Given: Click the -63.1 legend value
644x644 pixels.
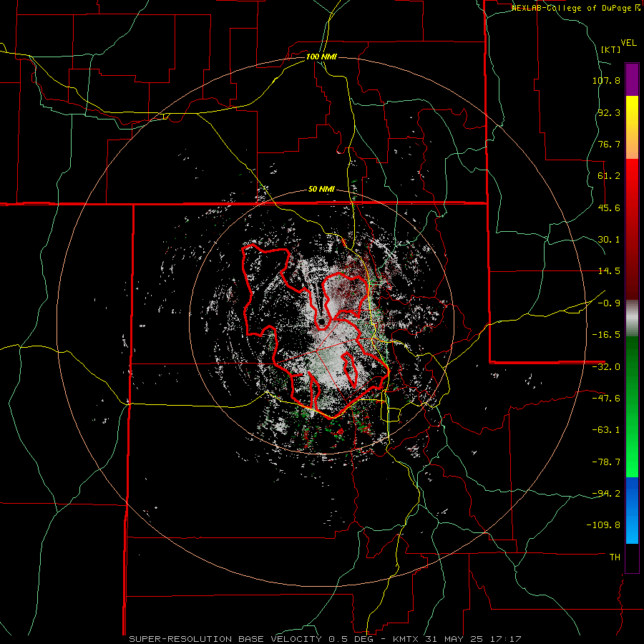Looking at the screenshot, I should [606, 430].
